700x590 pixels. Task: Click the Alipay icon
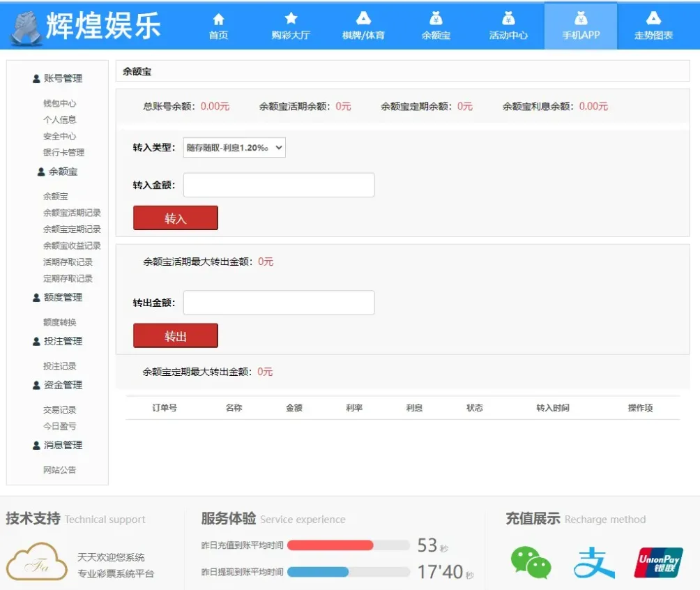coord(594,562)
